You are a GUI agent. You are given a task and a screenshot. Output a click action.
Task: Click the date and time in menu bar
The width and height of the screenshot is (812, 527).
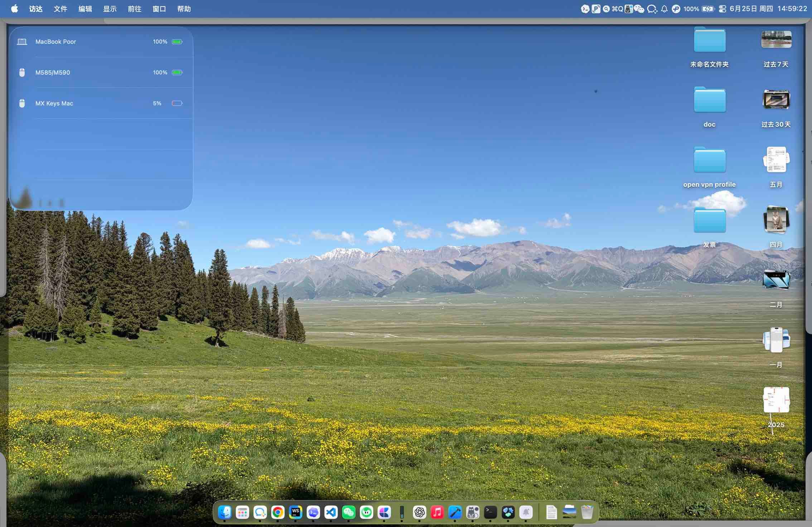(x=768, y=9)
